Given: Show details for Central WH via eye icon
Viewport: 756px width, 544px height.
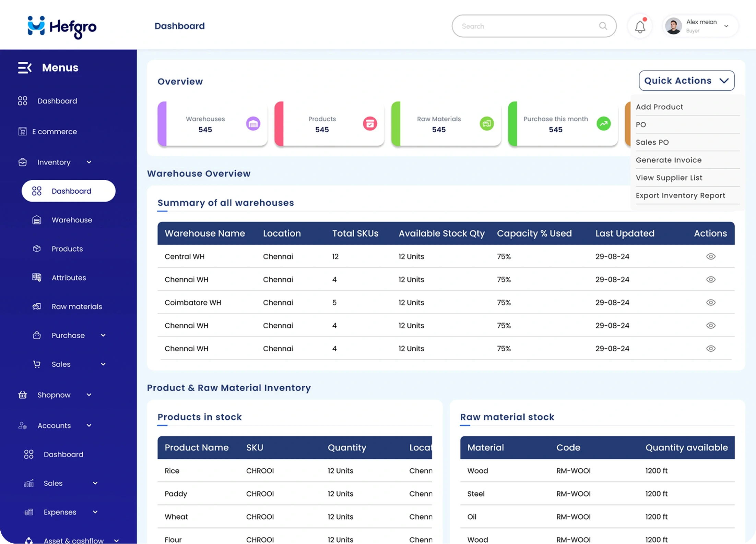Looking at the screenshot, I should click(x=711, y=256).
